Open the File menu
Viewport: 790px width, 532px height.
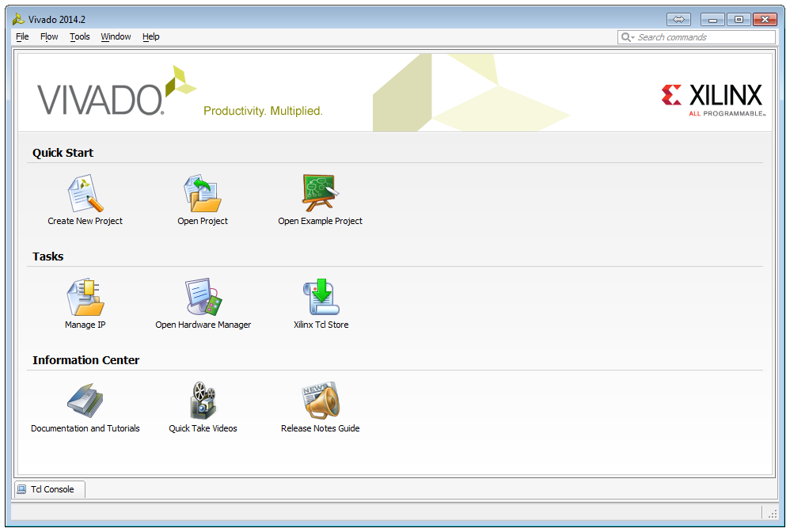[x=22, y=36]
